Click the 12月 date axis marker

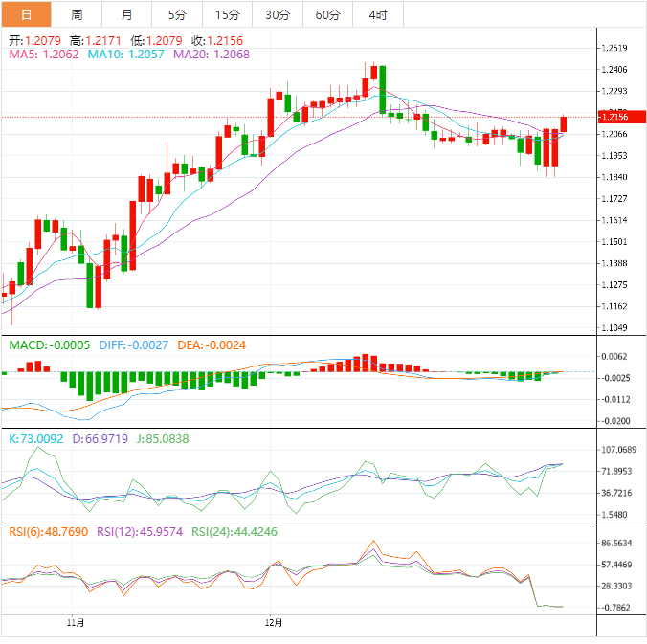pyautogui.click(x=274, y=623)
